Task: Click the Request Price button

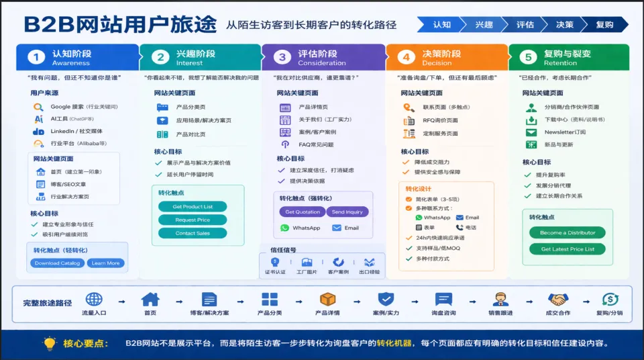Action: (193, 220)
